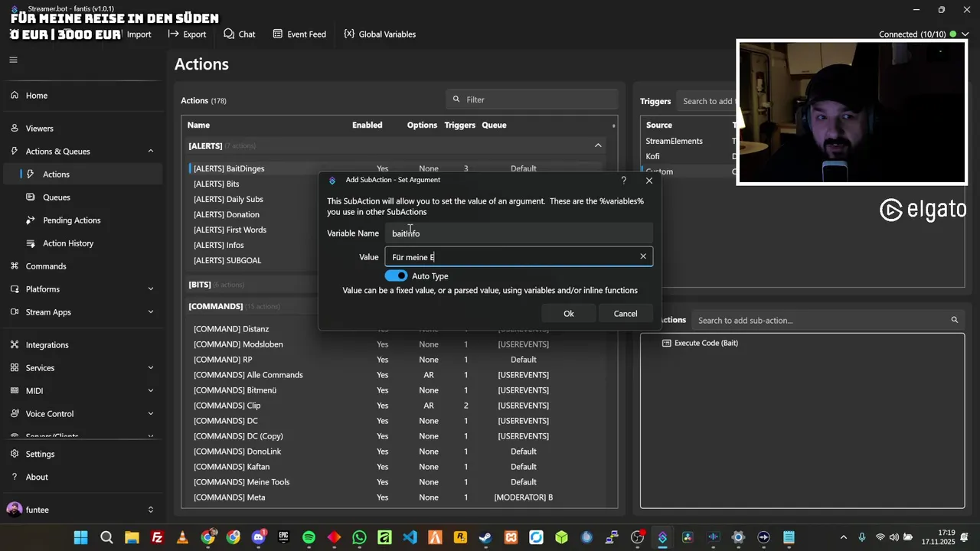Open About via its question mark icon
Viewport: 980px width, 551px height.
[x=15, y=477]
